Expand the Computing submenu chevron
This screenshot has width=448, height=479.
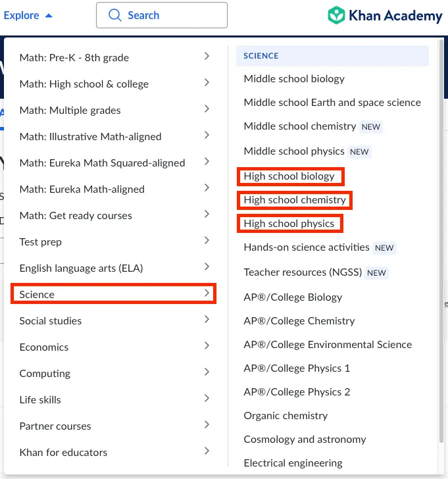[207, 372]
